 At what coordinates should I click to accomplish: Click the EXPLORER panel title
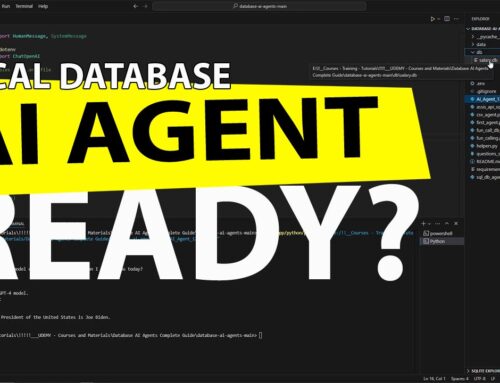coord(480,19)
